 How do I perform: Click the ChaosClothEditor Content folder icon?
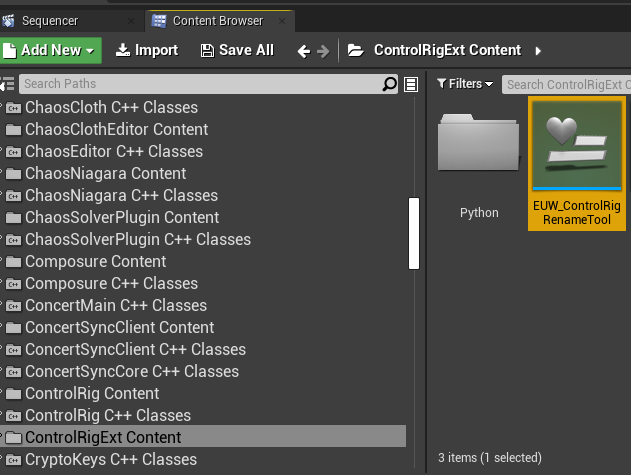click(13, 130)
